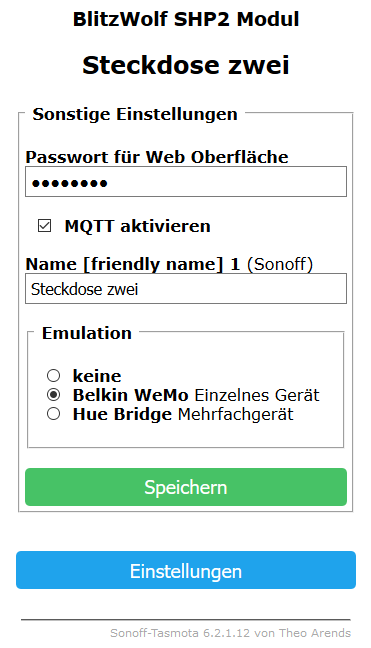Click the 'Belkin WeMo Einzelnes Gerät' label
The height and width of the screenshot is (648, 371).
point(196,395)
